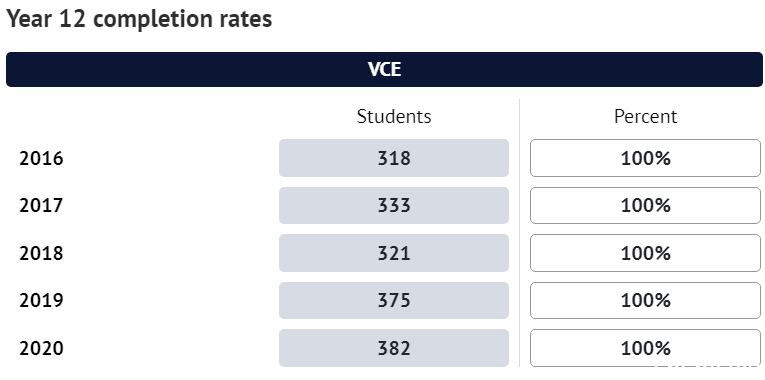Select the 2019 students value 375
Screen dimensions: 765x380
pos(394,300)
